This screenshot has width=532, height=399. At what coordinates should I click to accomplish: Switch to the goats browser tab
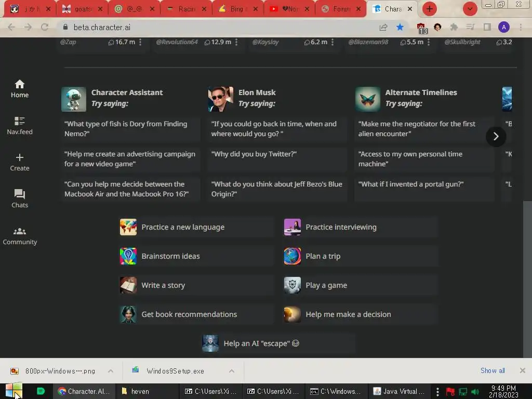coord(83,9)
